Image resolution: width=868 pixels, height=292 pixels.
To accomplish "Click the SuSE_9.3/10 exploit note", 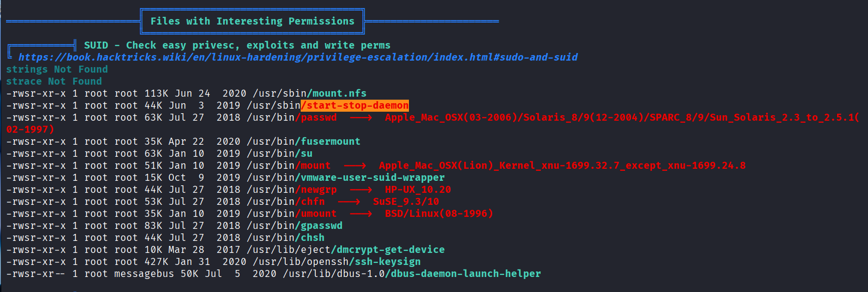I will point(406,202).
